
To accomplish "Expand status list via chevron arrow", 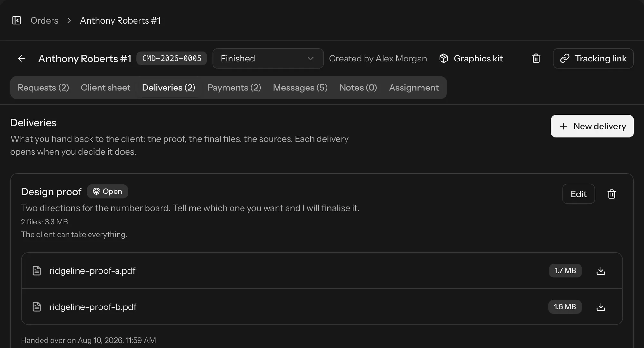I will click(310, 58).
